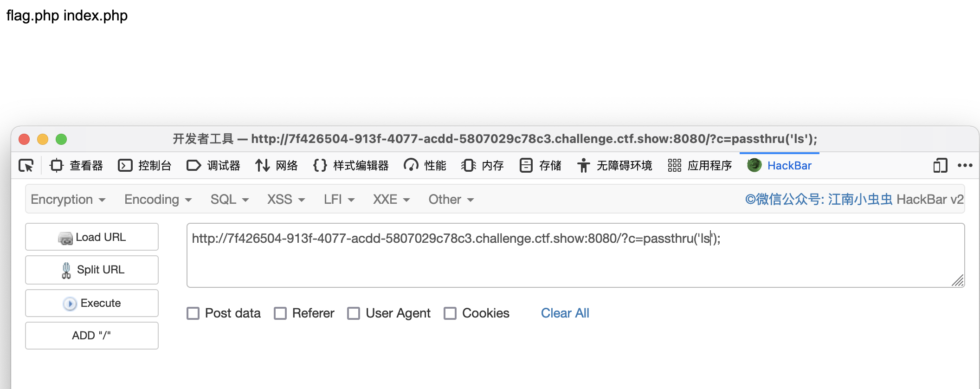Switch to the Network (网络) panel

coord(277,165)
